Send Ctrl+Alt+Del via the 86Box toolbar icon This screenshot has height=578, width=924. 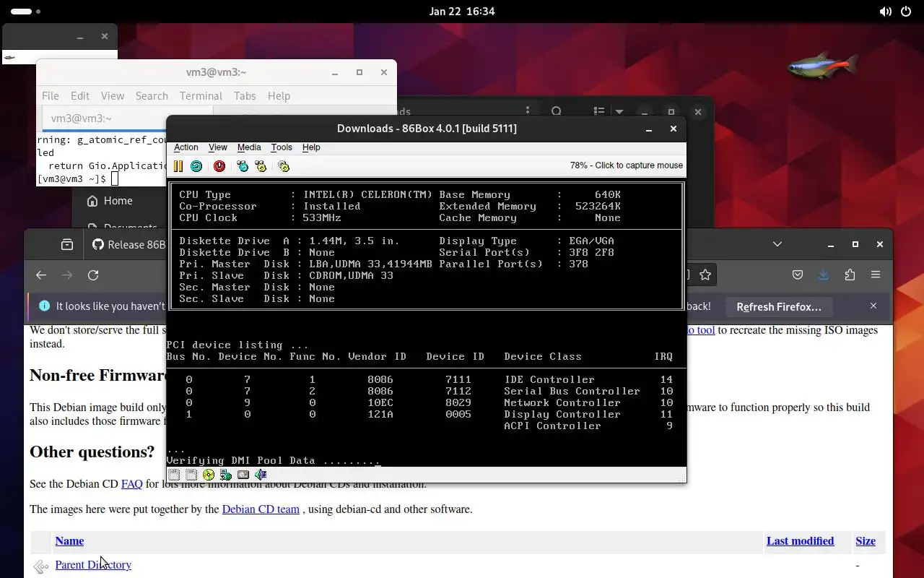243,166
